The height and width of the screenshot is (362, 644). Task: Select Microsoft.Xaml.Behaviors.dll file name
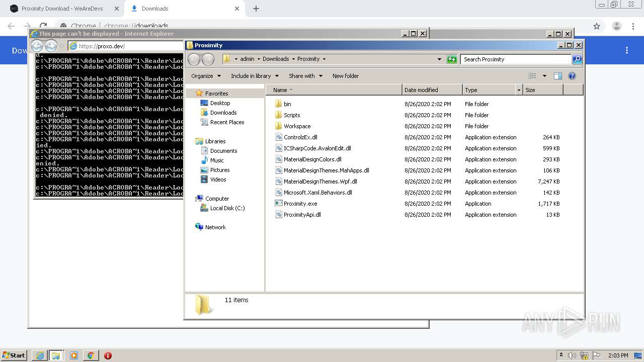pyautogui.click(x=317, y=193)
